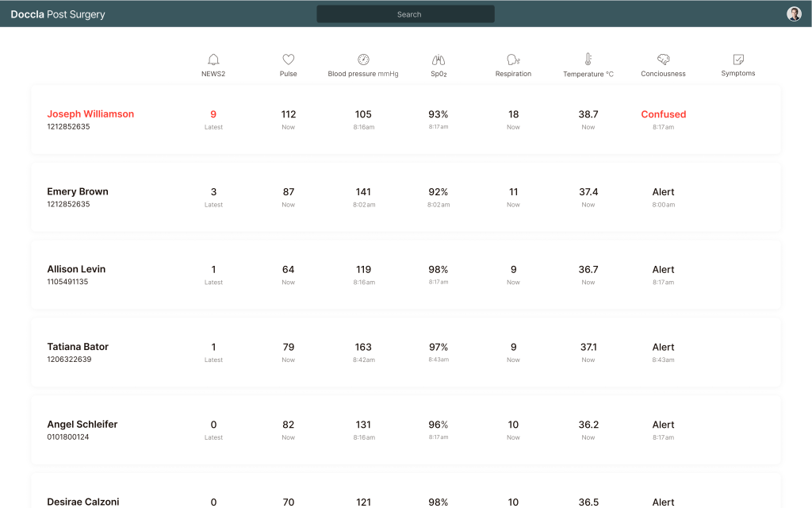Open the user profile avatar
812x508 pixels.
point(794,14)
